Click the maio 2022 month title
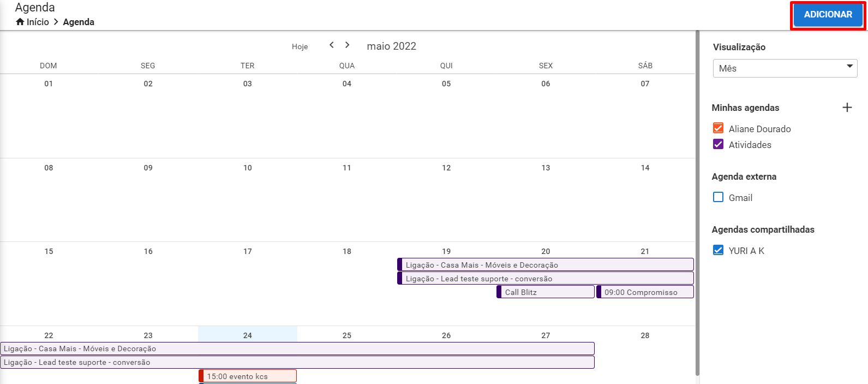The image size is (868, 384). [x=391, y=46]
